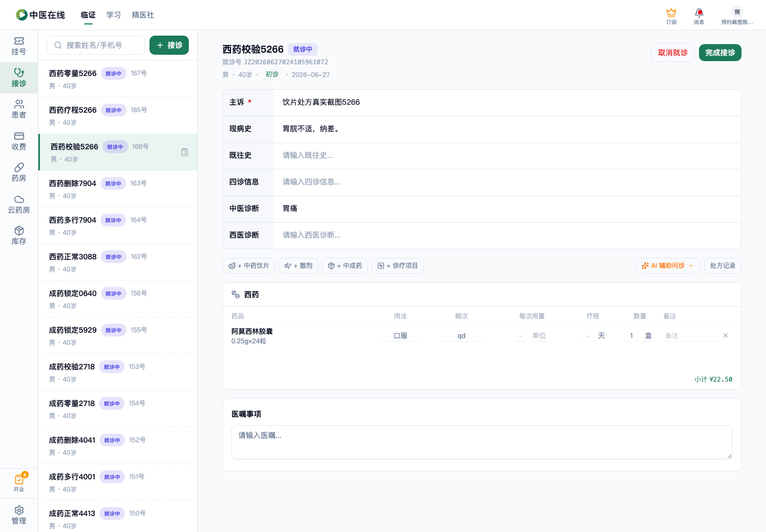Open the 预约截图账 user avatar
The width and height of the screenshot is (766, 532).
(x=737, y=16)
